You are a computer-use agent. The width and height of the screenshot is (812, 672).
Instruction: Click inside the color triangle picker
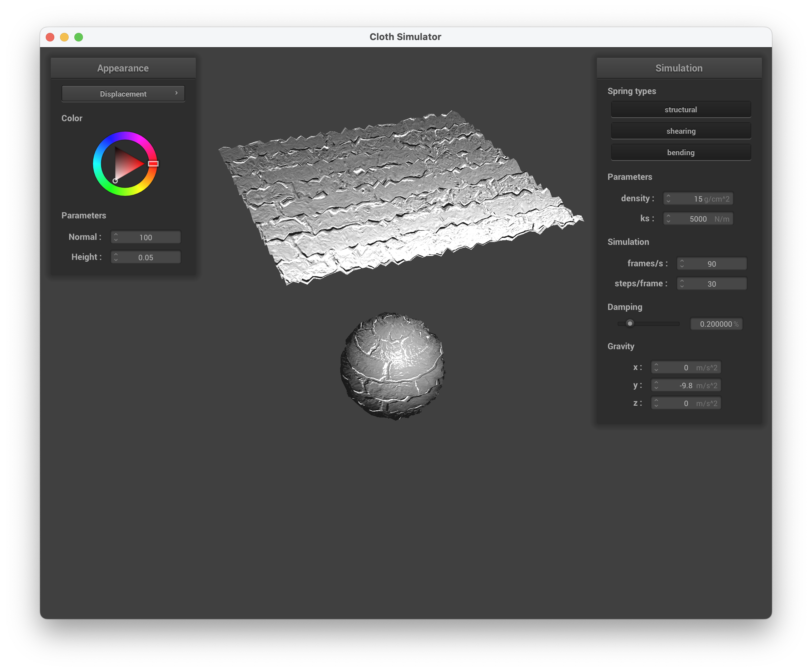[126, 164]
